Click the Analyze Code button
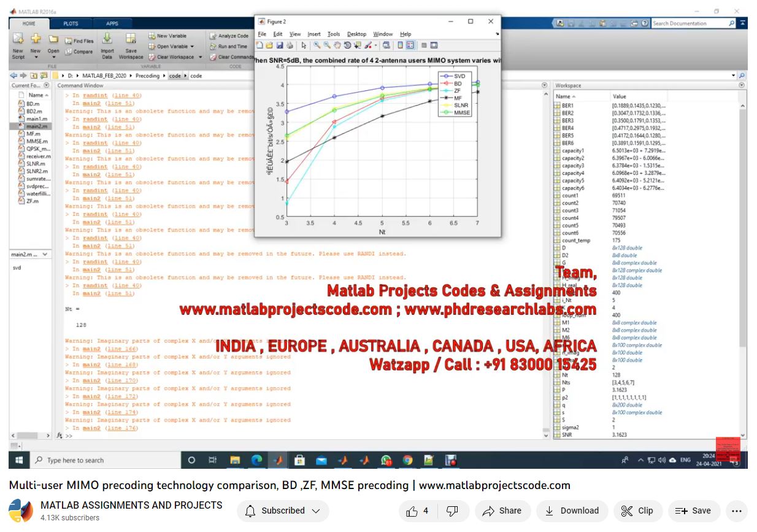Viewport: 757px width, 532px height. pyautogui.click(x=229, y=36)
